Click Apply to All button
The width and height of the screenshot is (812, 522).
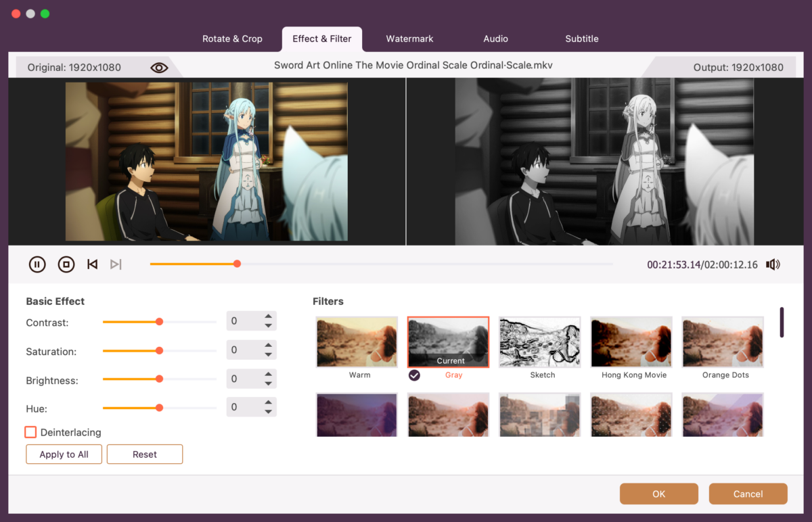(x=64, y=454)
